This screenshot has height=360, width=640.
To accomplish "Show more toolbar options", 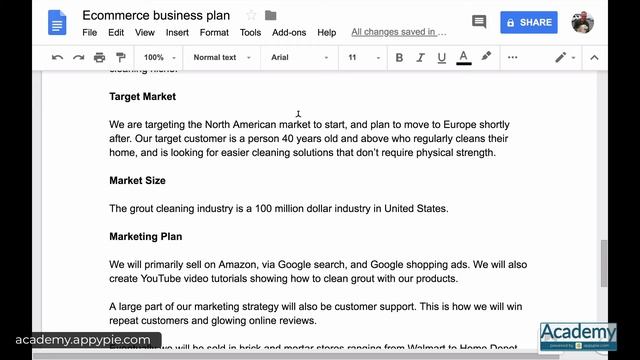I will [513, 58].
